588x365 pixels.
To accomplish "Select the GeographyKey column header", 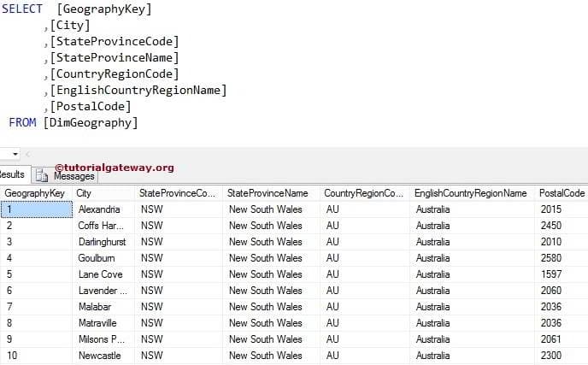I will tap(34, 193).
